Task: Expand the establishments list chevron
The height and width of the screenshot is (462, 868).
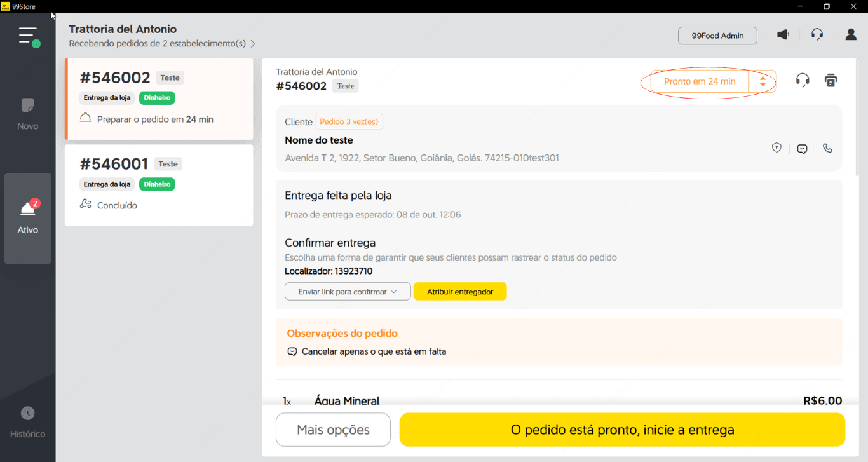Action: click(253, 44)
